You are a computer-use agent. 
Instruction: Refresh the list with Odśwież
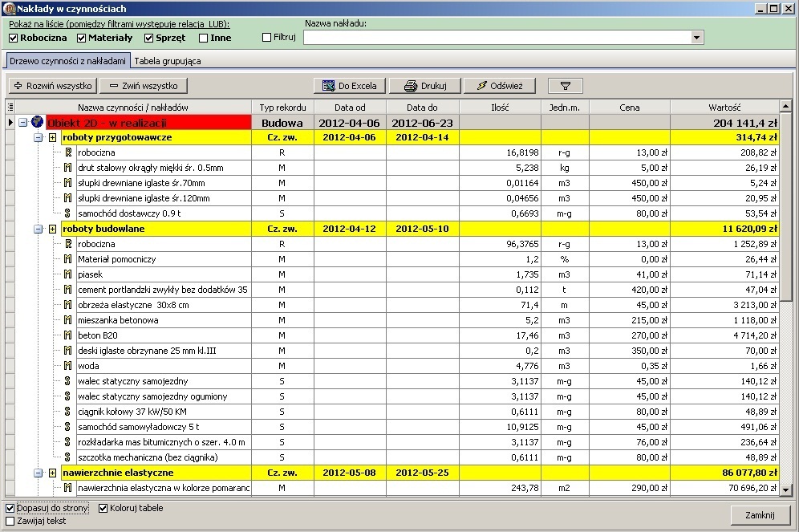click(x=500, y=86)
